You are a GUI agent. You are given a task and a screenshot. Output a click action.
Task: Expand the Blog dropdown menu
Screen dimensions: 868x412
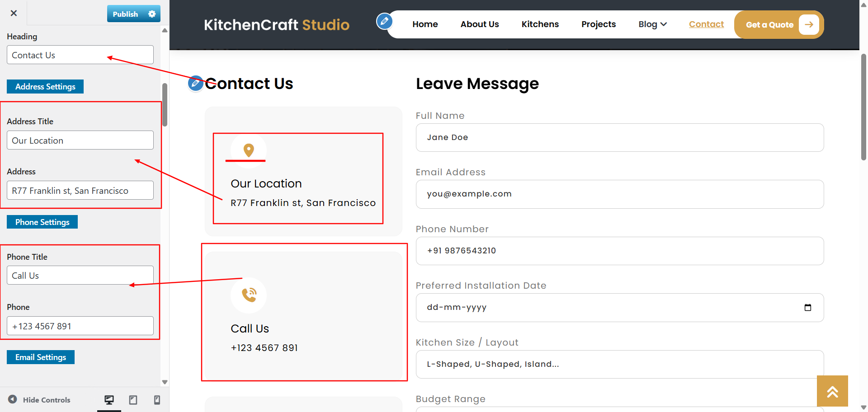pos(652,24)
